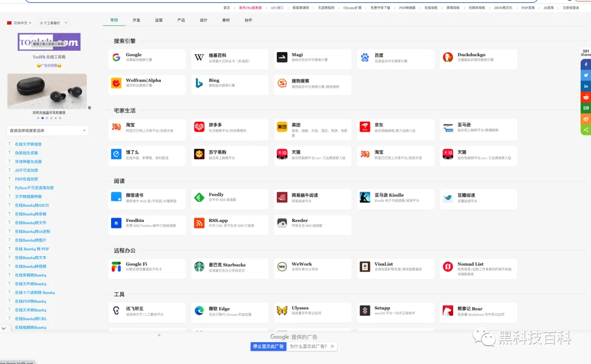
Task: Open the Feedly green icon
Action: coord(199,197)
